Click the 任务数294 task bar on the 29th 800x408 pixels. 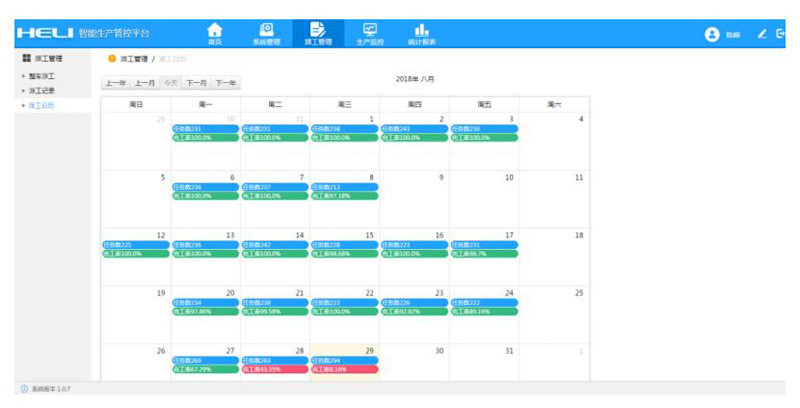(344, 360)
